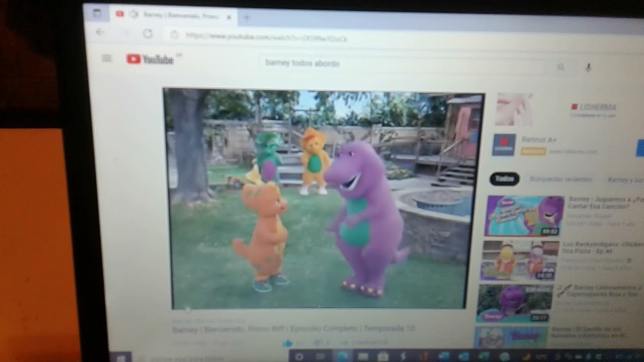
Task: Activate voice search microphone
Action: (x=588, y=67)
